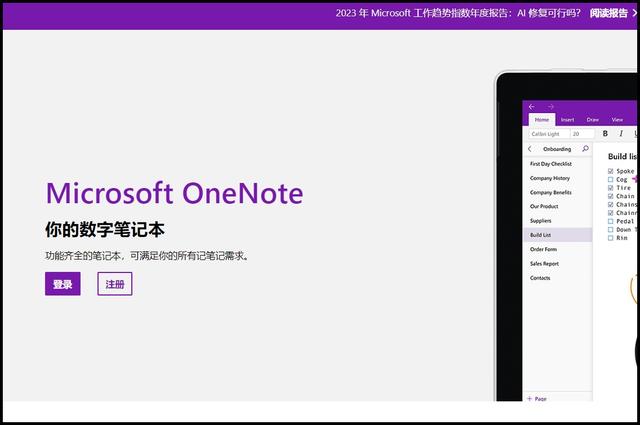Click the 注册 sign-up button
Viewport: 640px width, 425px height.
click(x=115, y=284)
